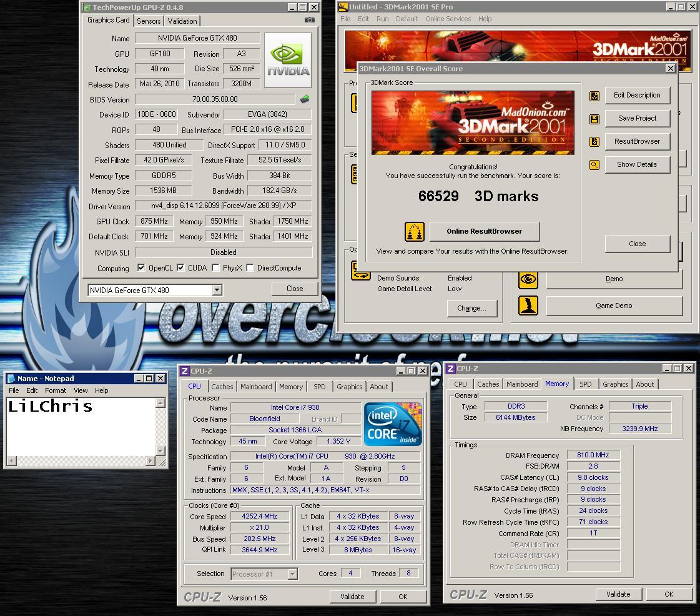700x616 pixels.
Task: Toggle the CUDA checkbox in GPU-Z
Action: pyautogui.click(x=180, y=267)
